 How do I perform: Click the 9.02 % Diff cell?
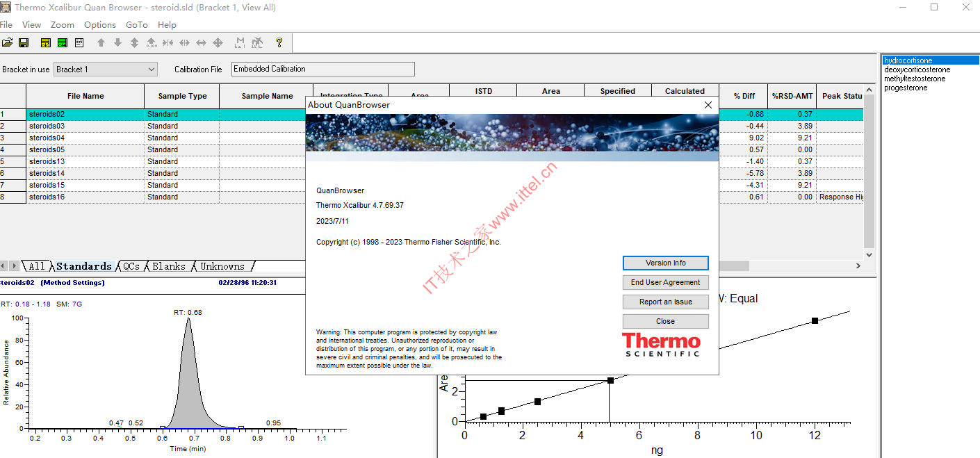[x=744, y=138]
